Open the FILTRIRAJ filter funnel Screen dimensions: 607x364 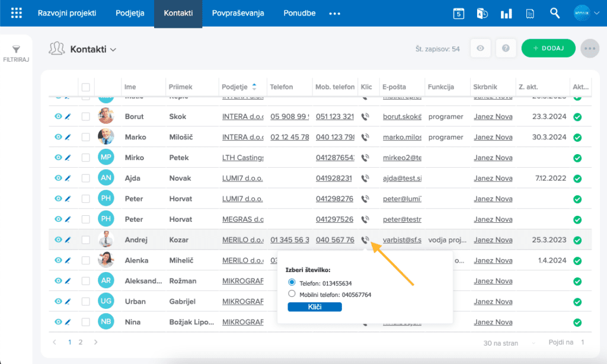[x=16, y=50]
